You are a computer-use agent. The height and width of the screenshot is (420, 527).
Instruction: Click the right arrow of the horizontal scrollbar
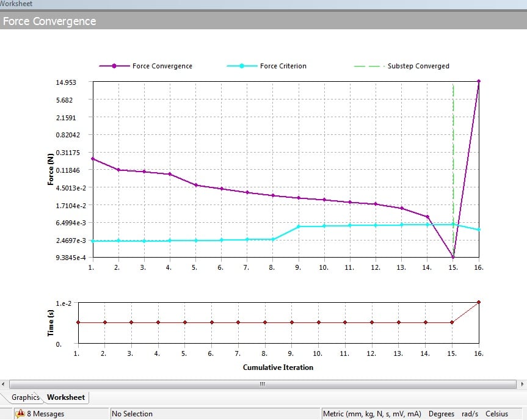[522, 384]
